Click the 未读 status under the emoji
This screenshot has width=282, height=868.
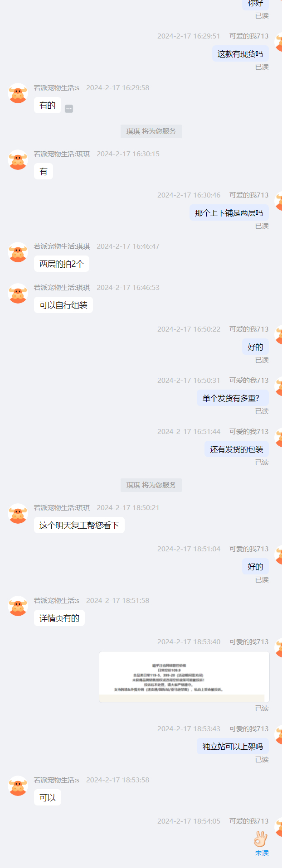point(262,853)
